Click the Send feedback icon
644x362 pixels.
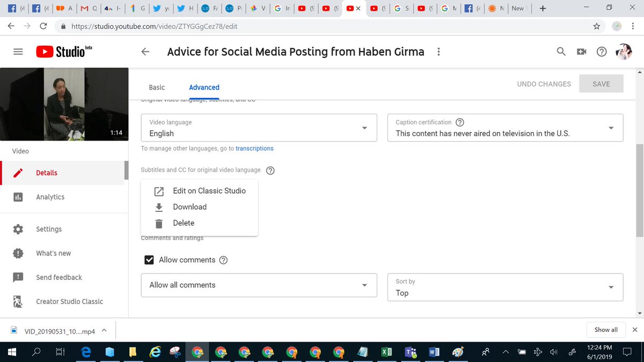18,277
